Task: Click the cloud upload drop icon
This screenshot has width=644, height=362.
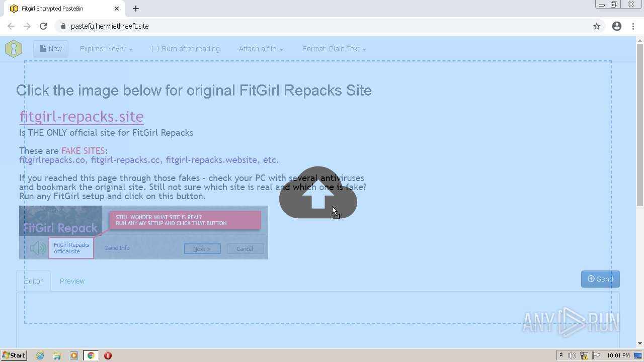Action: (x=318, y=193)
